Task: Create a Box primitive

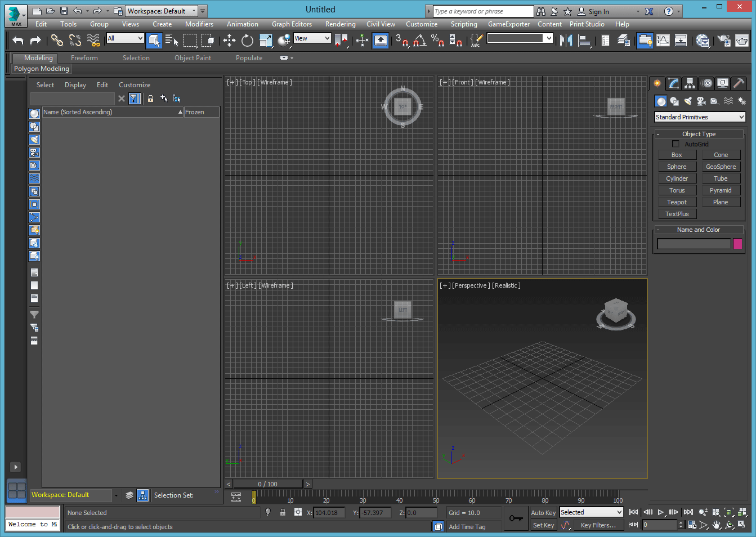Action: point(677,155)
